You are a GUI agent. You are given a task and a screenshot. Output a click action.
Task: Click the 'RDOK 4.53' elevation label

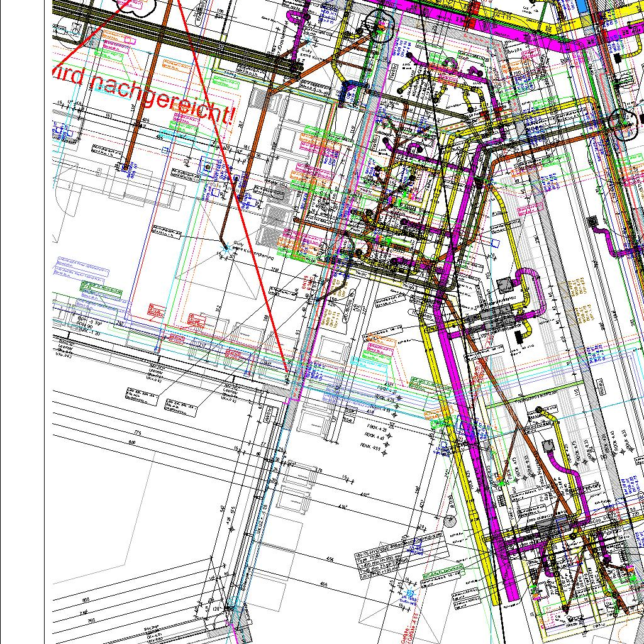[x=370, y=448]
